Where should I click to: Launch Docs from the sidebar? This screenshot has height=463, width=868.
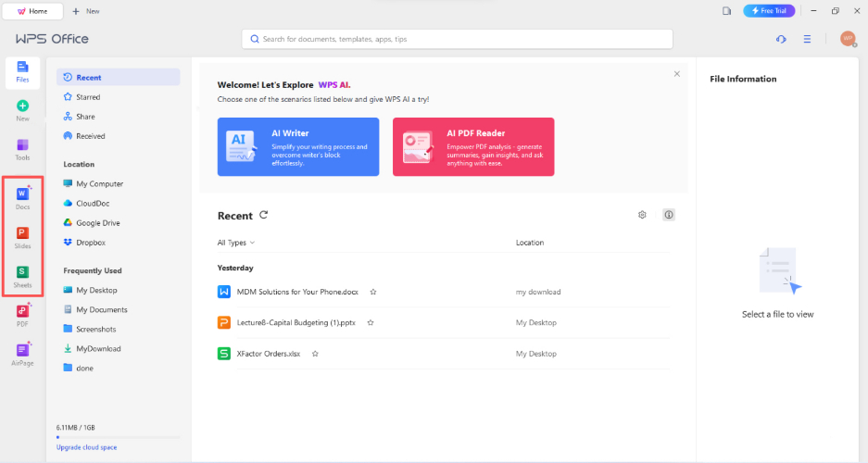23,198
